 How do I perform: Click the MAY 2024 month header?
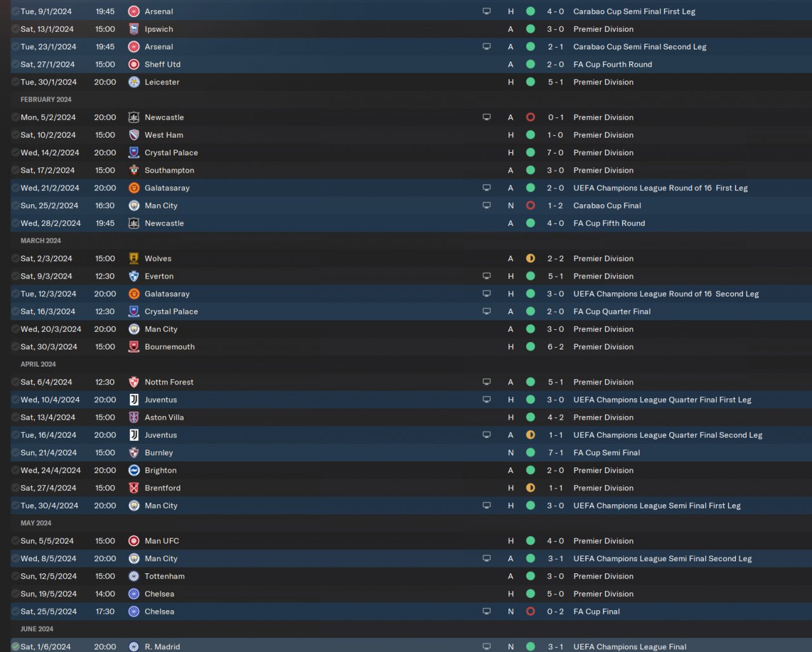36,523
